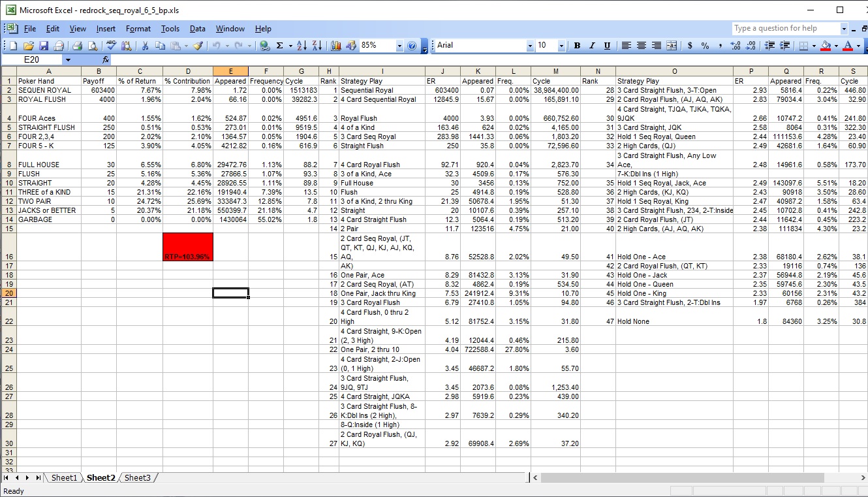This screenshot has width=868, height=497.
Task: Toggle center text alignment
Action: pyautogui.click(x=642, y=46)
